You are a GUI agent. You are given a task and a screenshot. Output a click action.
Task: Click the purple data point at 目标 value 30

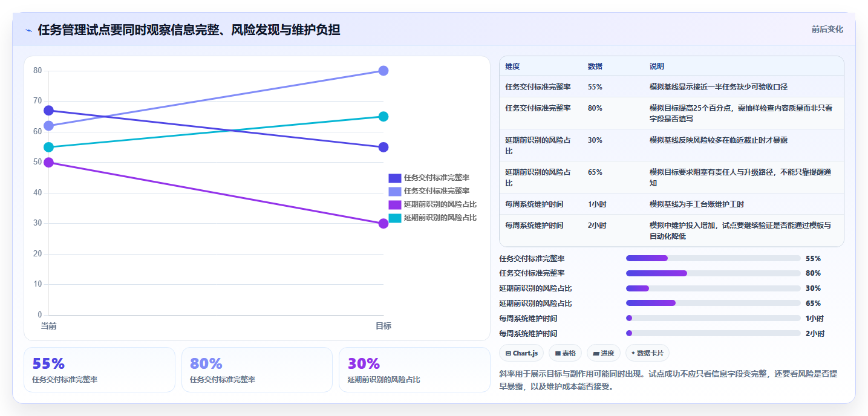[x=383, y=224]
